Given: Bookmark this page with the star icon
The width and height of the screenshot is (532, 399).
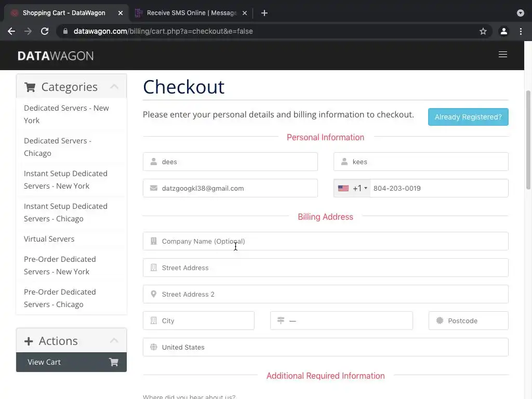Looking at the screenshot, I should pos(483,31).
